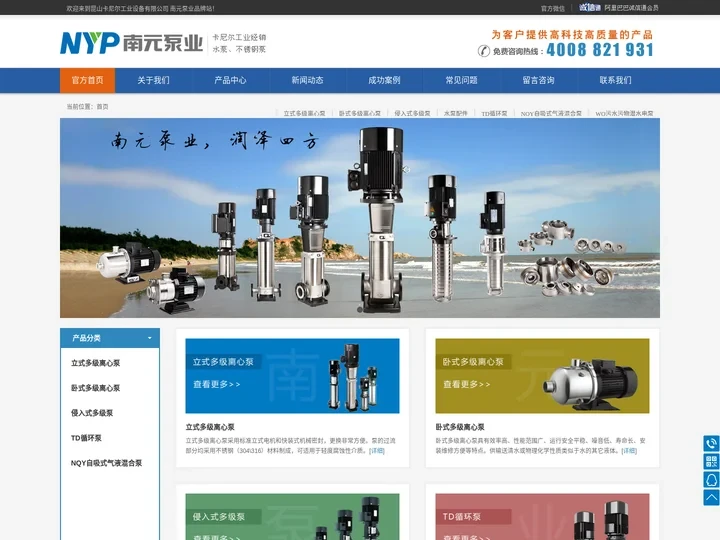Open the 官方首页 nav tab

point(87,80)
